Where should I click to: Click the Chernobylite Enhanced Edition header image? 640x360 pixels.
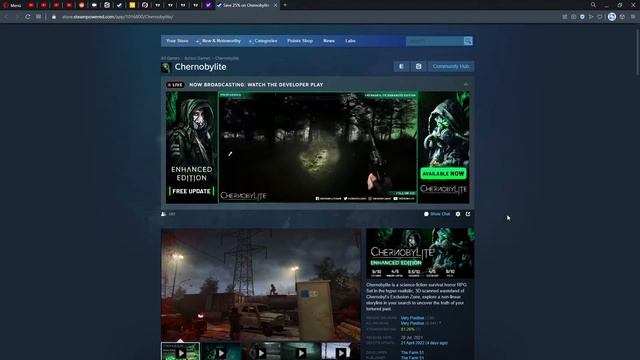(x=420, y=253)
